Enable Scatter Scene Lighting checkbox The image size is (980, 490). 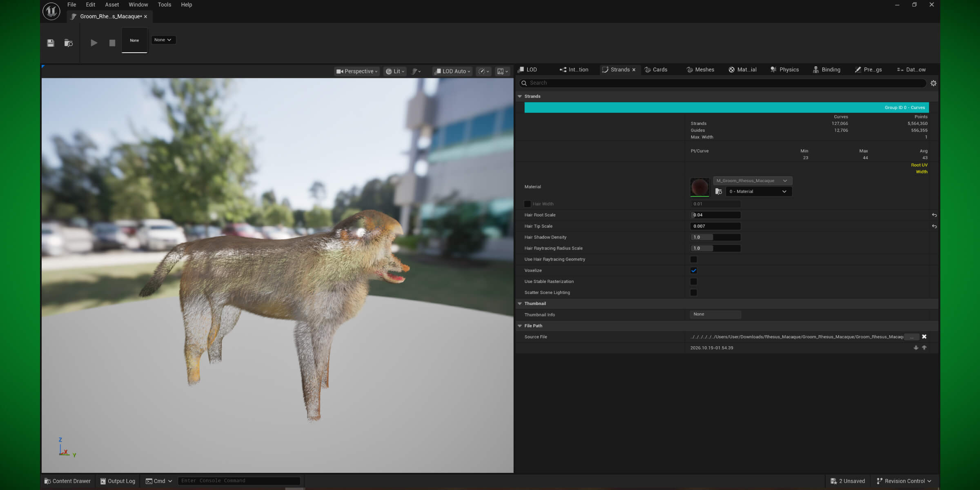pos(693,292)
